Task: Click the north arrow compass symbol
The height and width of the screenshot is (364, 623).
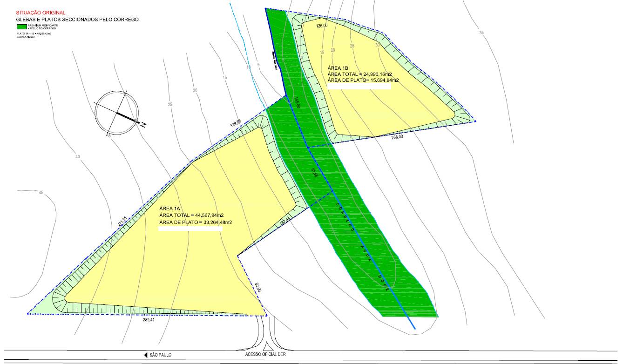Action: 116,112
